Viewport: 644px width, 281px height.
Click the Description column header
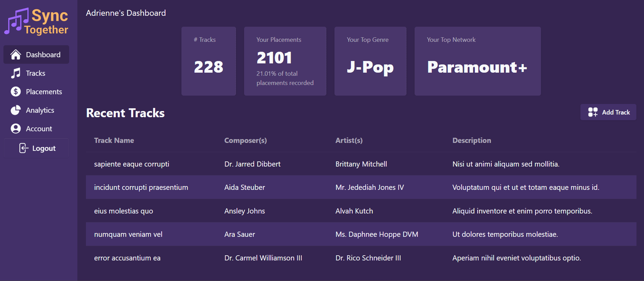[x=472, y=140]
